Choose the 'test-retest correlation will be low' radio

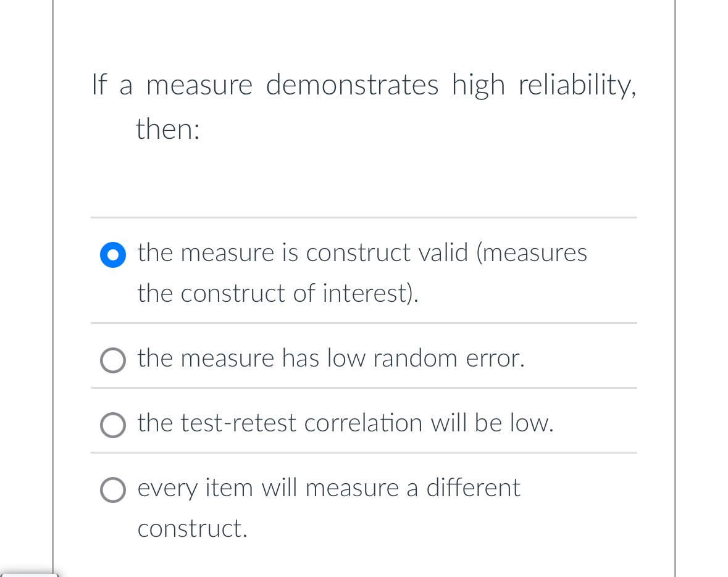point(113,425)
